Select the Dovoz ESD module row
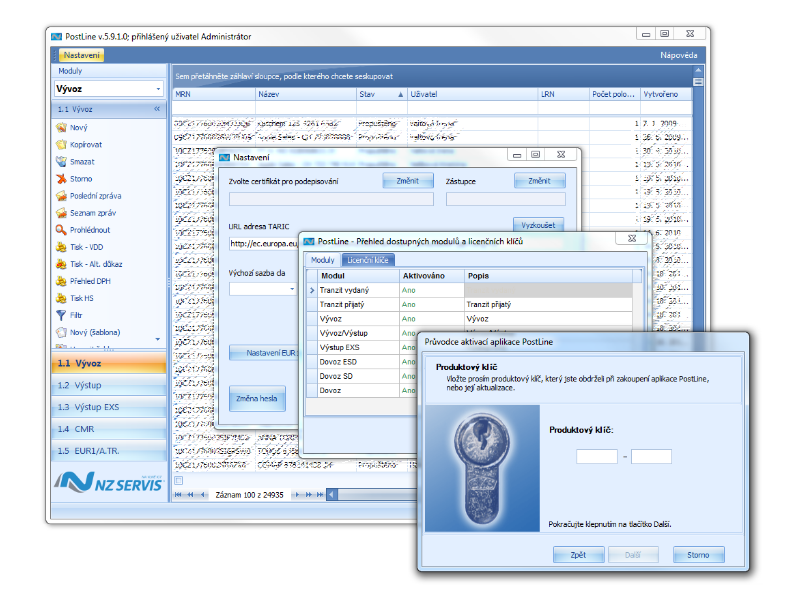This screenshot has height=600, width=800. pyautogui.click(x=362, y=362)
